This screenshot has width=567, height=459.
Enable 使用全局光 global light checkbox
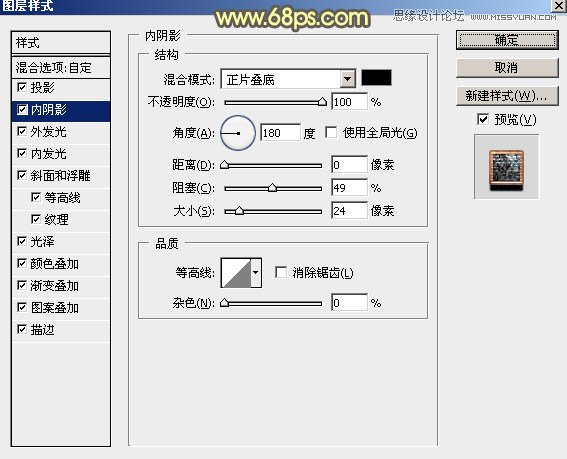point(331,132)
